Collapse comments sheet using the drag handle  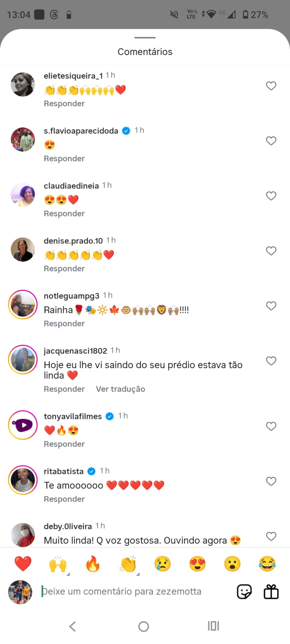(145, 38)
